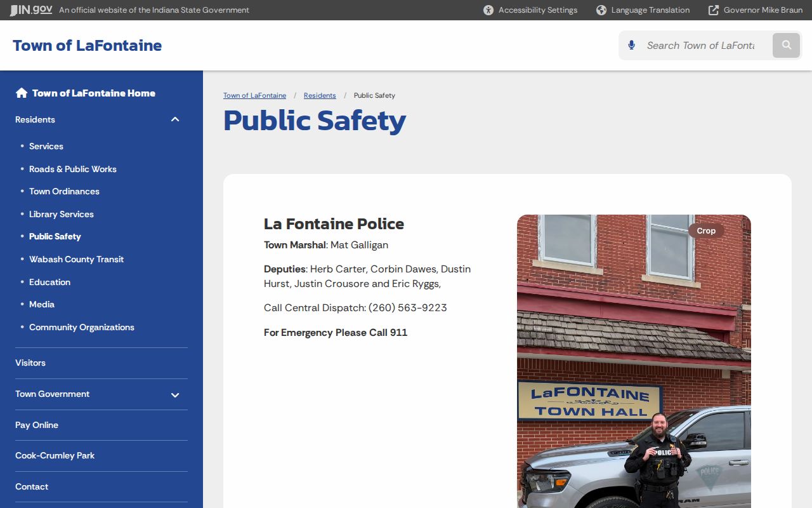Expand the Town Government menu chevron

(175, 395)
